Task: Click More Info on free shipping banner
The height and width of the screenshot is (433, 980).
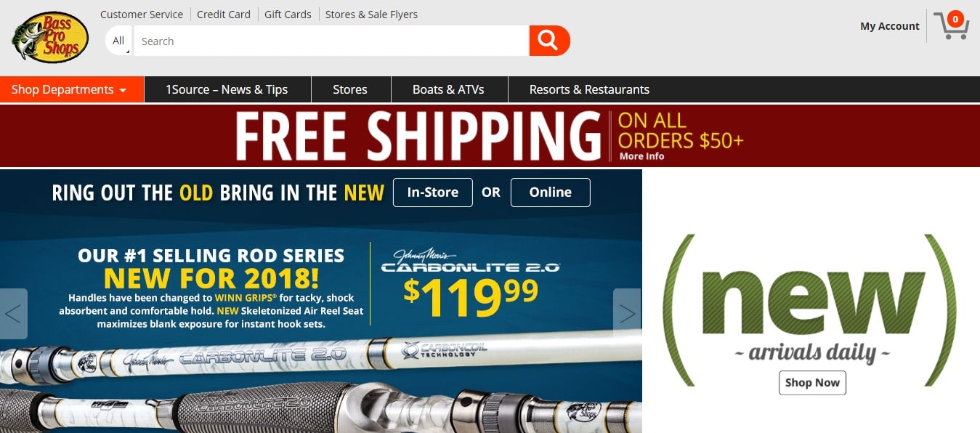Action: tap(641, 156)
